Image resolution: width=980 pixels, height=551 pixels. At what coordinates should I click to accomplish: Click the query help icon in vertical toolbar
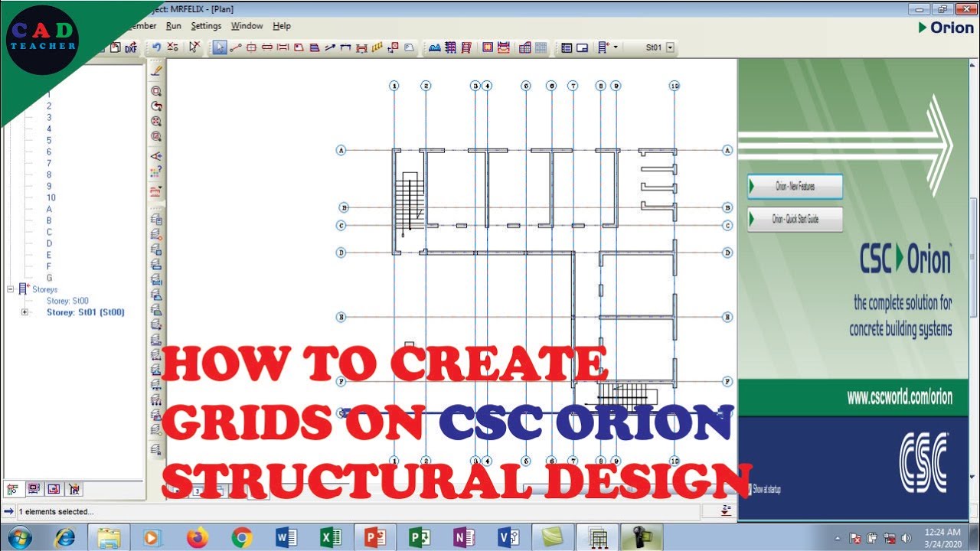(156, 172)
